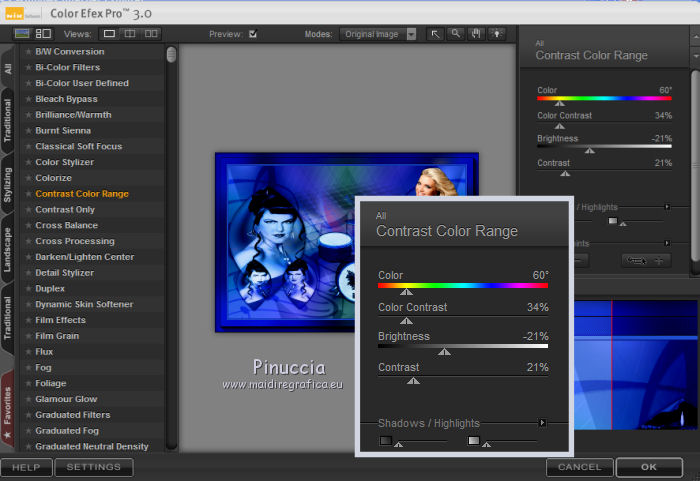The image size is (700, 481).
Task: Toggle favorite star for Colorize
Action: click(x=28, y=178)
